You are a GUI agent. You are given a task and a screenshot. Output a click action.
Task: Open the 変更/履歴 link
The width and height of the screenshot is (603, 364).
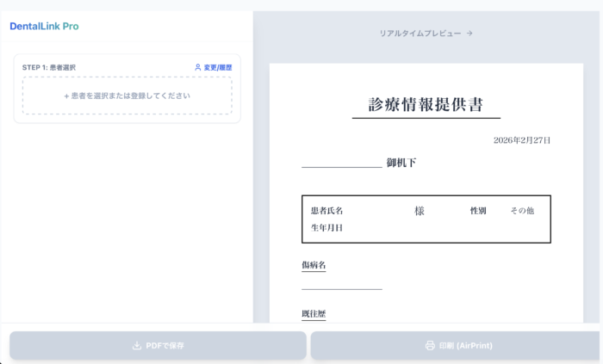pyautogui.click(x=217, y=67)
